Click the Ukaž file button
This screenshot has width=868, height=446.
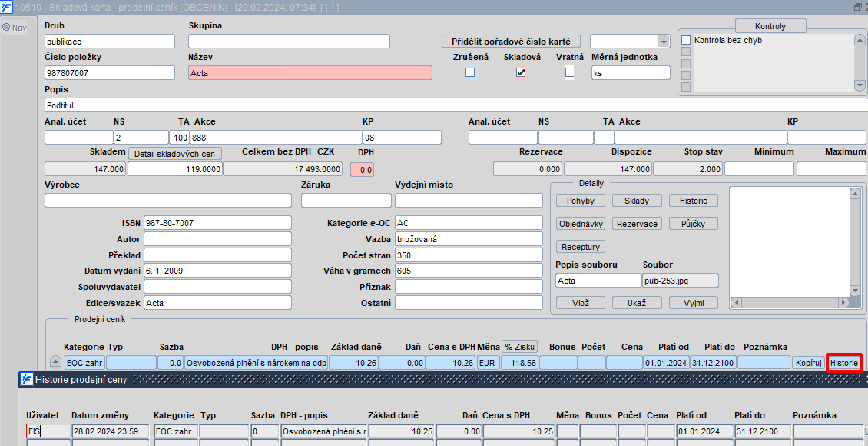[637, 302]
